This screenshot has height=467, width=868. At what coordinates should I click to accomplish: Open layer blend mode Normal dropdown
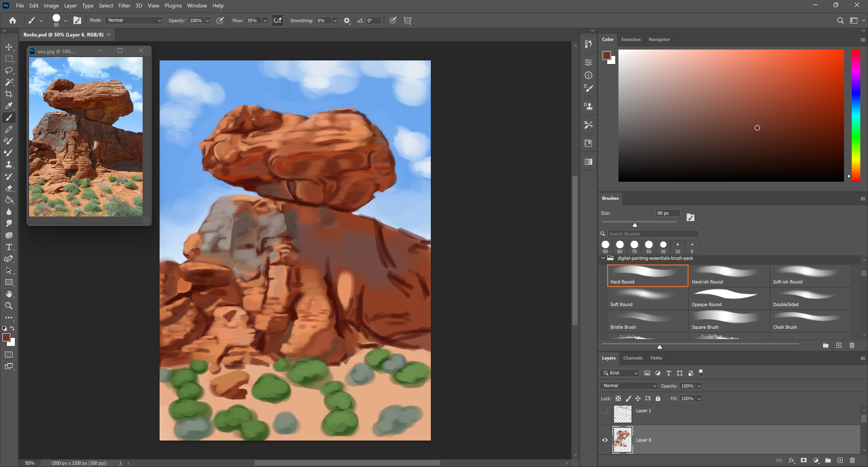tap(629, 386)
